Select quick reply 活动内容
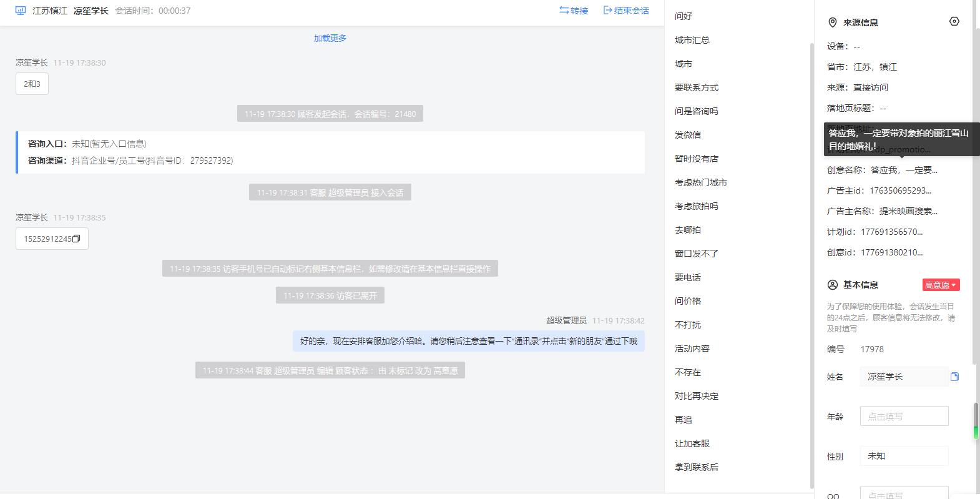Viewport: 980px width, 499px height. (x=692, y=348)
